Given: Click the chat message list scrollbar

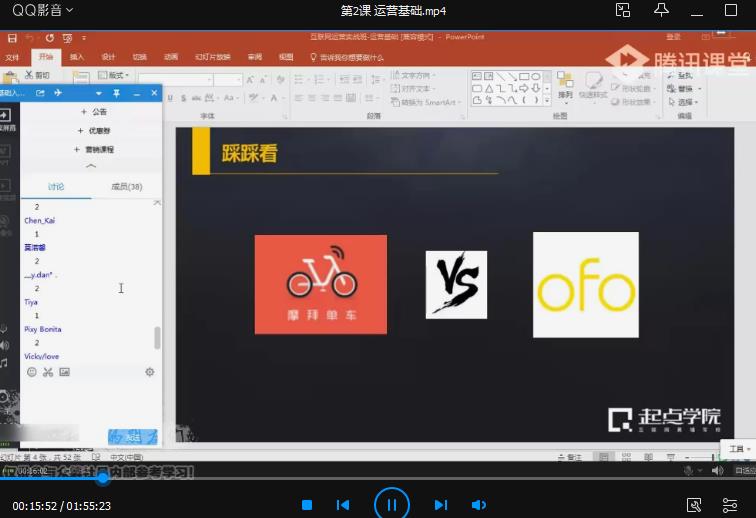Looking at the screenshot, I should pos(157,338).
